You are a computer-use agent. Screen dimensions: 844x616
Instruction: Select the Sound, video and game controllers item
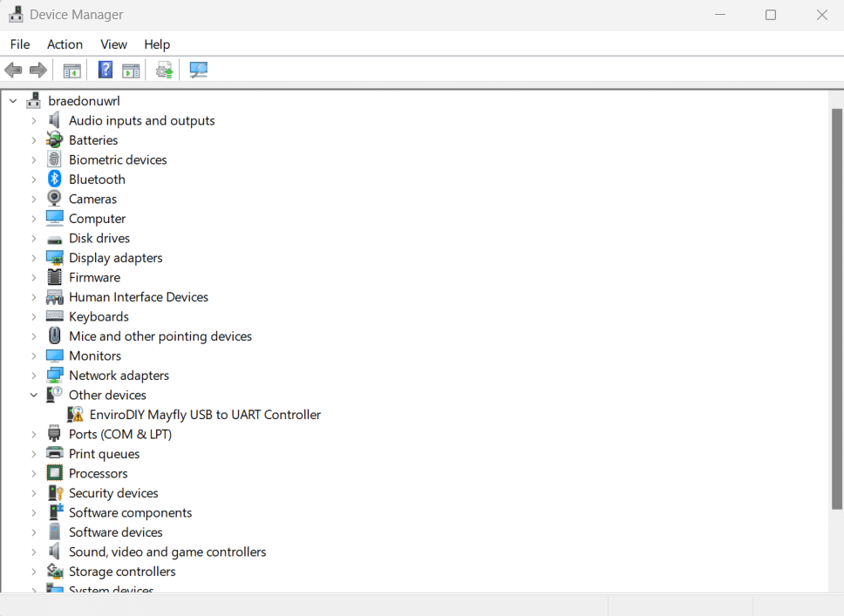(167, 552)
